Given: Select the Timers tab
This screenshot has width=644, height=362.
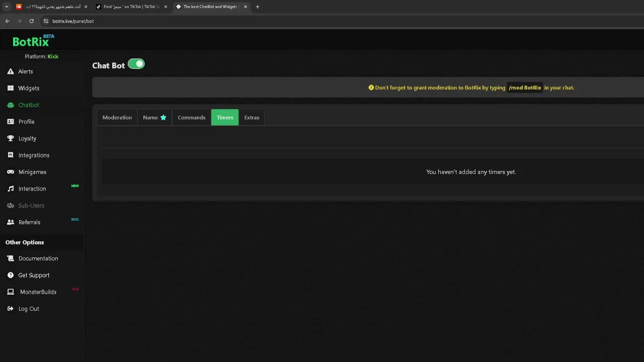Looking at the screenshot, I should click(x=225, y=118).
